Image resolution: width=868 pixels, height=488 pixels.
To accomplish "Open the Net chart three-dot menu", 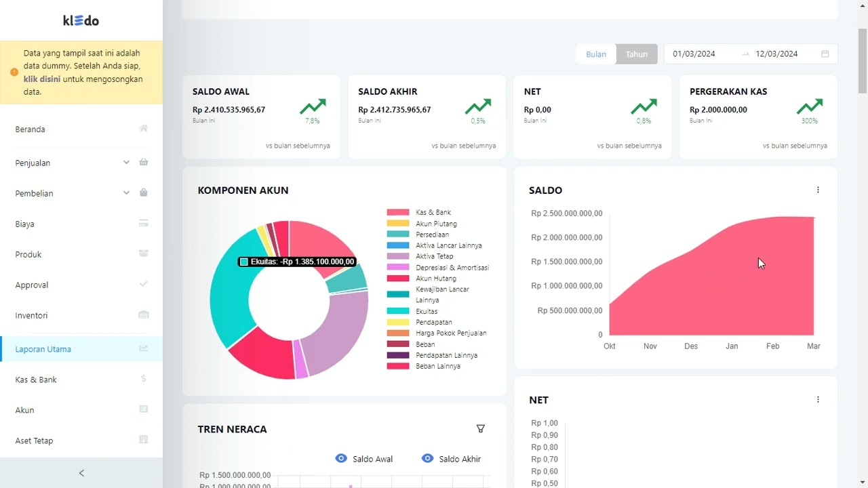I will point(818,400).
